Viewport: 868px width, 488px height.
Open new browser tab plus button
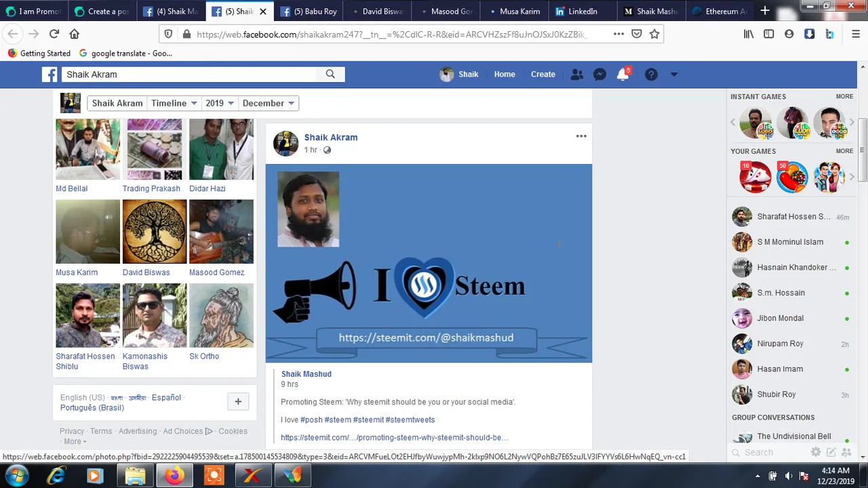pyautogui.click(x=765, y=11)
